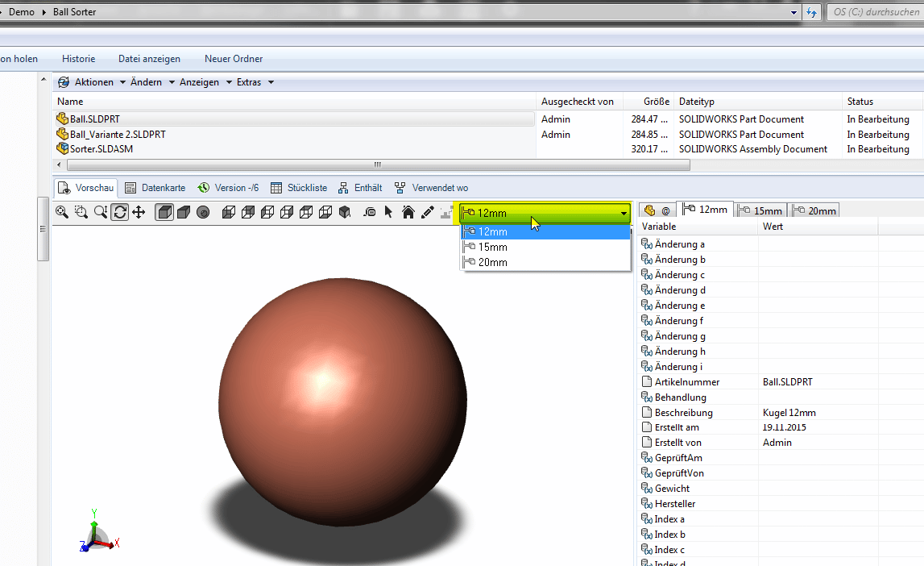Choose 20mm from the configuration list
This screenshot has width=924, height=566.
pos(492,263)
